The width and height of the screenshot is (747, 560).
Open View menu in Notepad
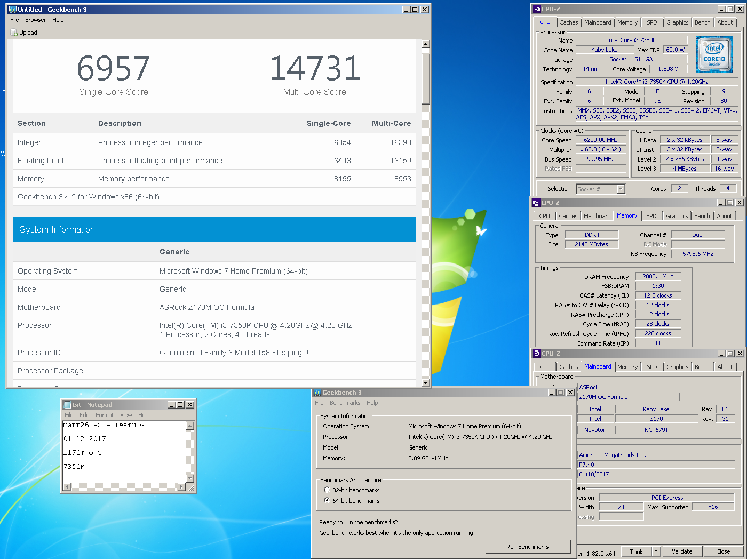(x=126, y=415)
